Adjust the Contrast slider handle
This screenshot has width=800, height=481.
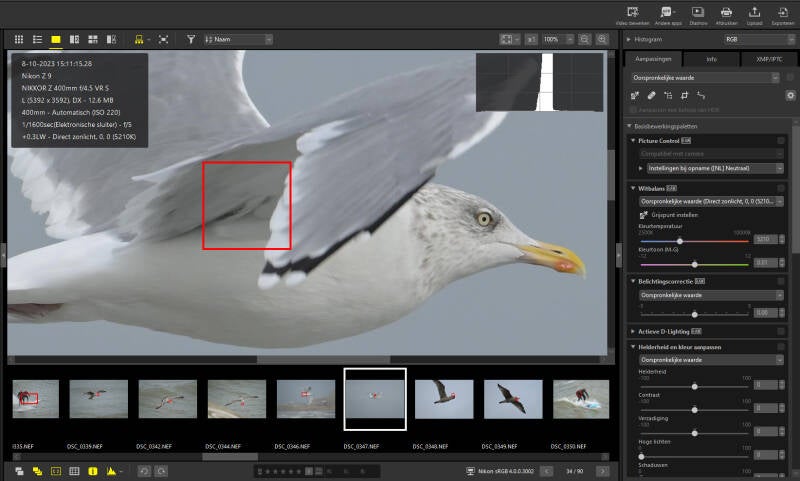click(x=694, y=410)
